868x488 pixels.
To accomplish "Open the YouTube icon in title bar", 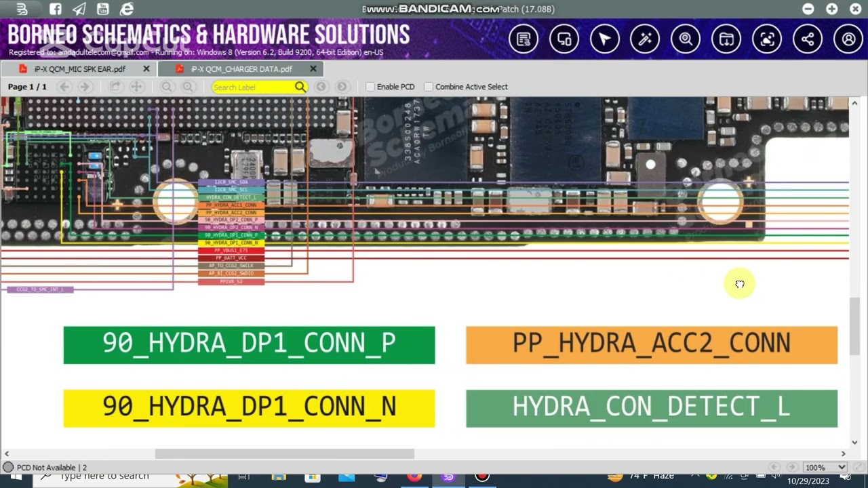I will [x=102, y=9].
